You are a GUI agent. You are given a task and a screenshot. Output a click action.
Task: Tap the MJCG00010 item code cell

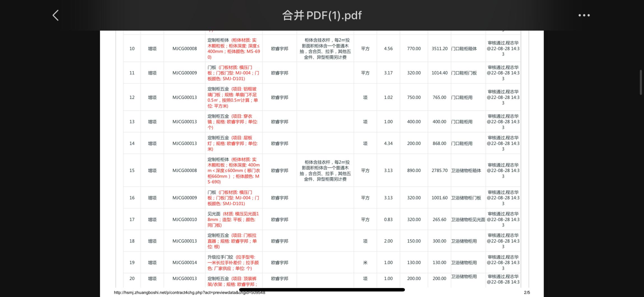pos(185,220)
